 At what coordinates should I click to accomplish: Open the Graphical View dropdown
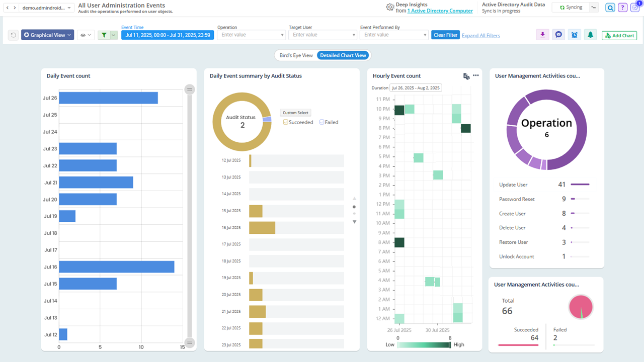point(47,34)
